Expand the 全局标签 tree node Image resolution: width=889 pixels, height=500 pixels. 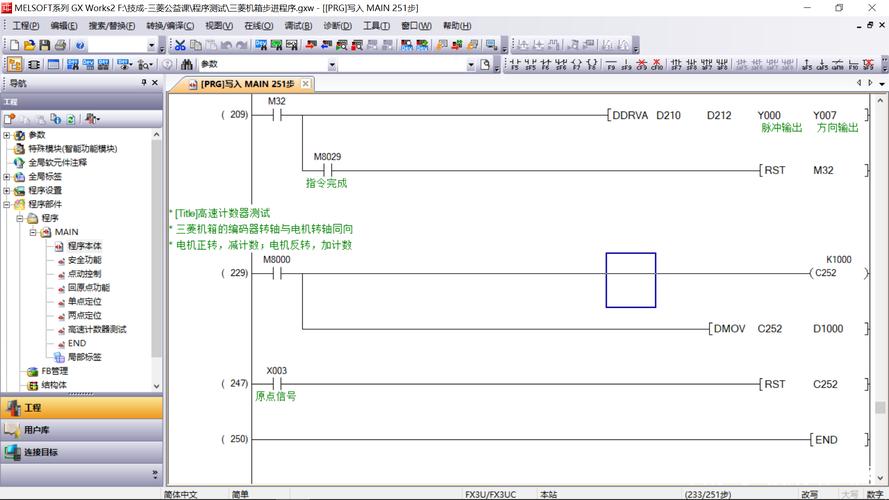[x=7, y=177]
